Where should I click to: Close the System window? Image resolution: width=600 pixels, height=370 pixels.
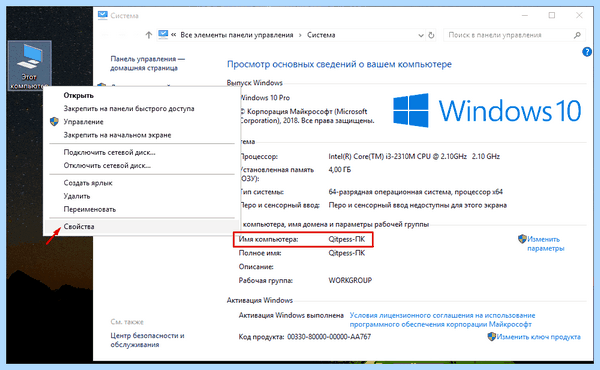pos(579,15)
